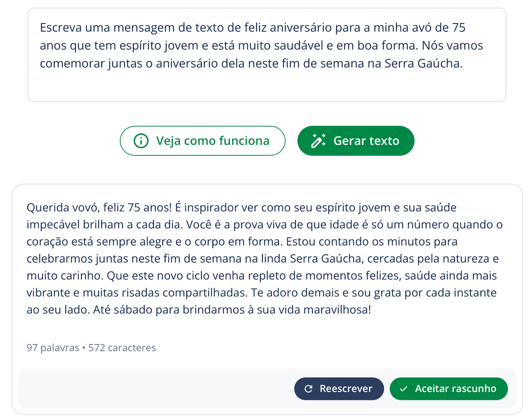The width and height of the screenshot is (532, 420).
Task: Accept the draft with "Aceitar rascunho"
Action: click(448, 389)
